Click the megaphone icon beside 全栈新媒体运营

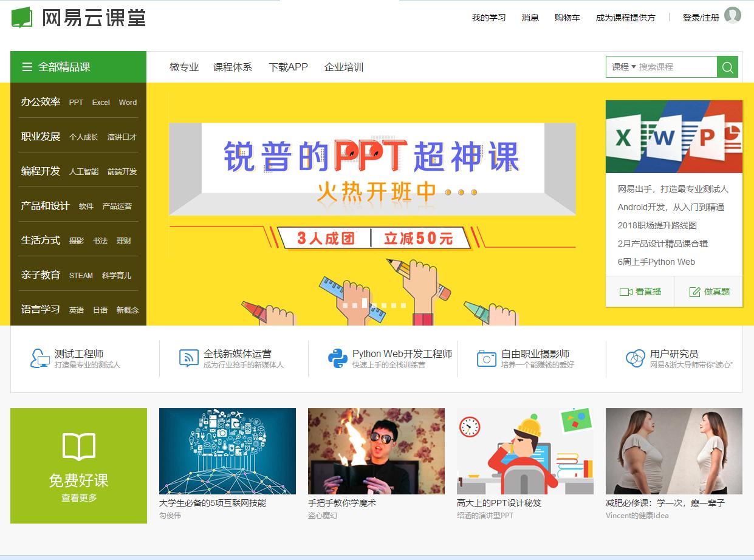tap(188, 358)
